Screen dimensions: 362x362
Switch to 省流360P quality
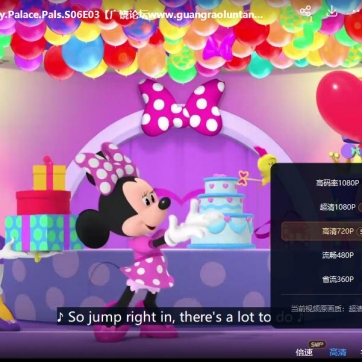pos(338,279)
